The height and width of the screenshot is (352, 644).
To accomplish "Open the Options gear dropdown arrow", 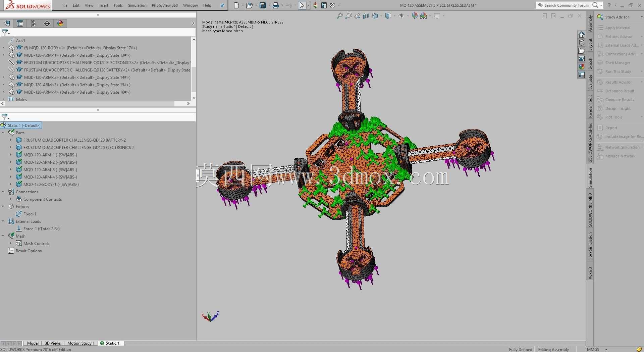I will coord(339,5).
